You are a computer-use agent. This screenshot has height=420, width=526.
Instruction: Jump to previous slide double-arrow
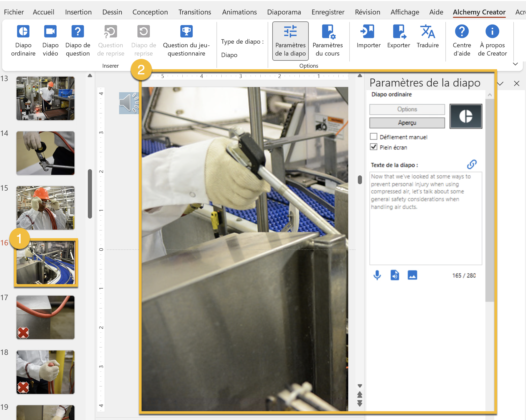[x=360, y=394]
